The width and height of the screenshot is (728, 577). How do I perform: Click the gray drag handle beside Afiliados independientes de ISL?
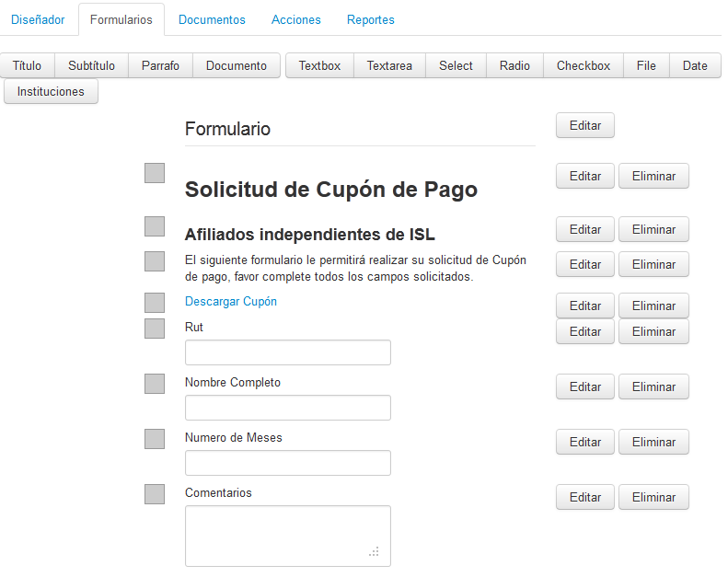click(155, 226)
